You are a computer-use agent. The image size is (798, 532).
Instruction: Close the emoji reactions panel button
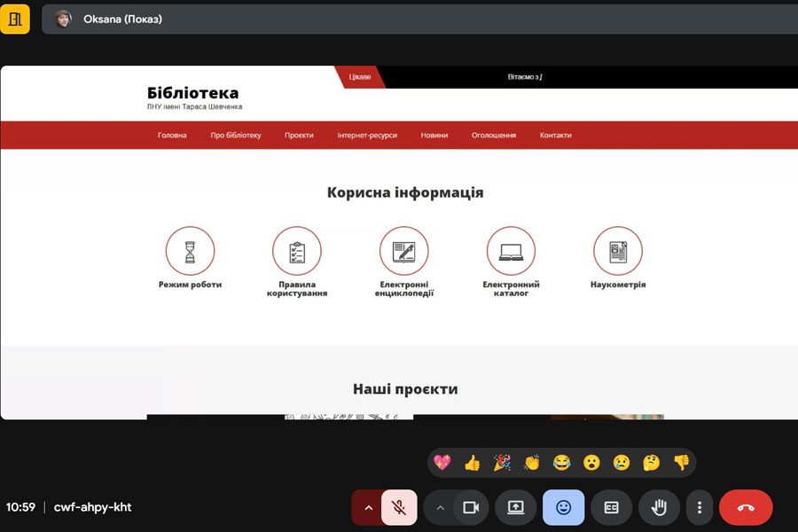[x=564, y=508]
